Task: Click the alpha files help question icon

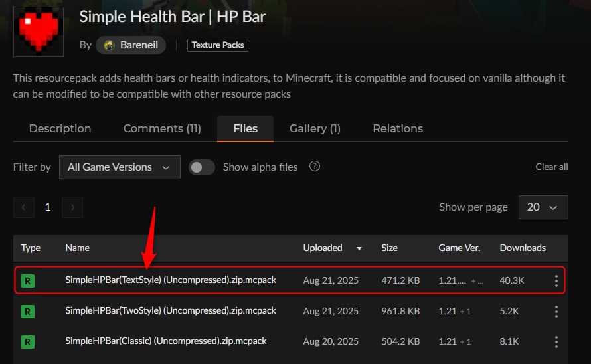Action: point(315,166)
